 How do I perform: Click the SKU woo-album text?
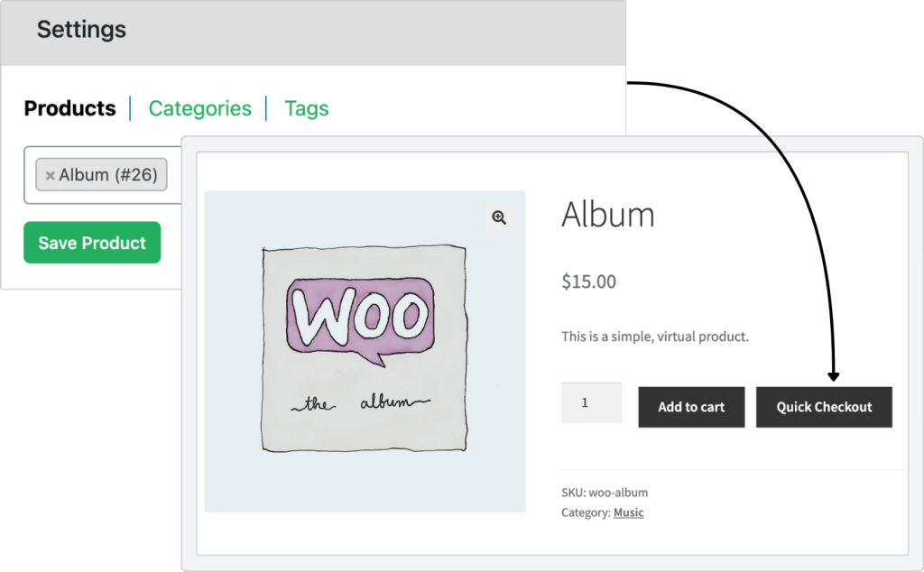pos(605,493)
